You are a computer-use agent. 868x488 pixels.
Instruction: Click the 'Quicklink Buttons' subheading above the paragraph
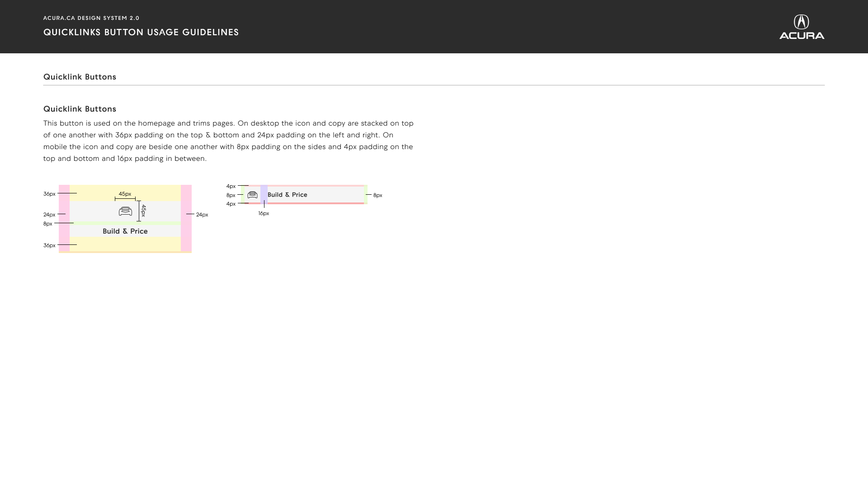pyautogui.click(x=80, y=109)
